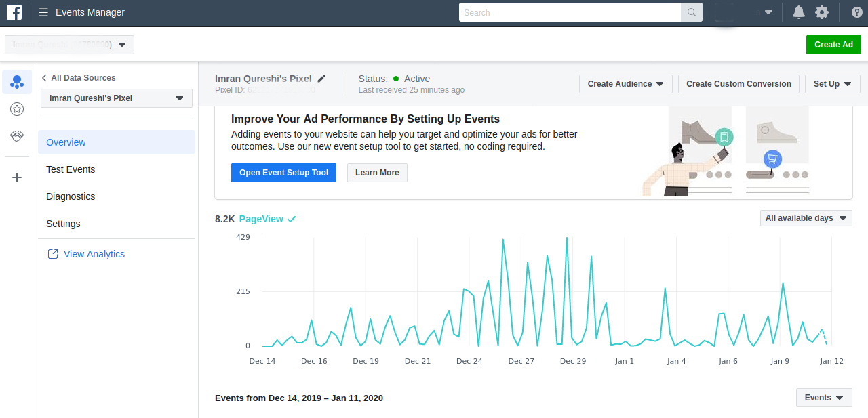Select the Custom Conversions star icon
Image resolution: width=868 pixels, height=418 pixels.
coord(17,108)
